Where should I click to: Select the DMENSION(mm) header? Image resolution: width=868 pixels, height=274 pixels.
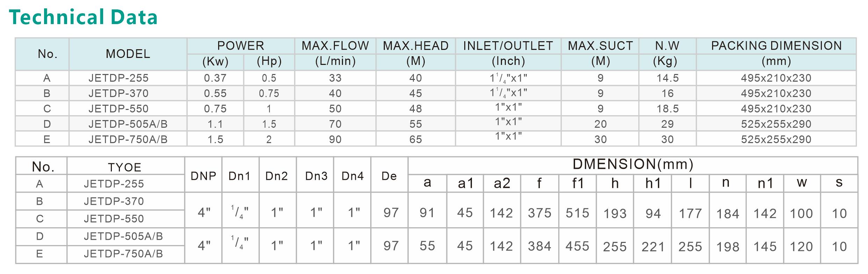633,164
